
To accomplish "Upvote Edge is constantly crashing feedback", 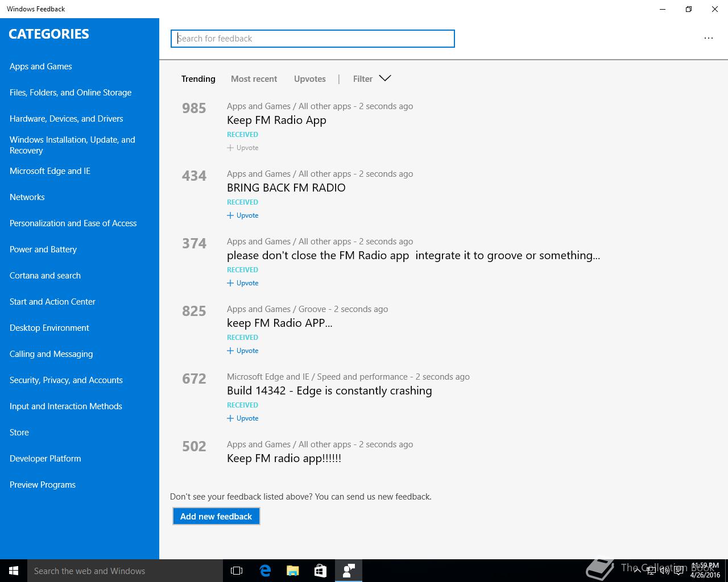I will [x=243, y=418].
